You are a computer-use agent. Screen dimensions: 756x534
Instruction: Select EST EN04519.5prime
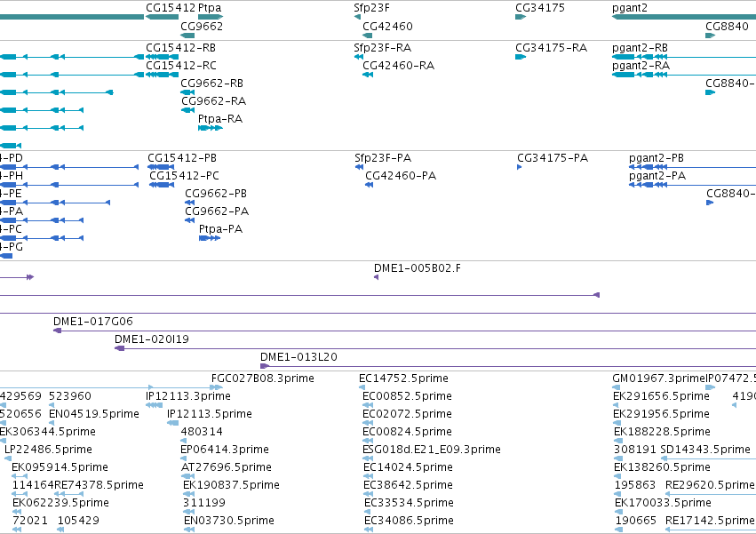94,414
